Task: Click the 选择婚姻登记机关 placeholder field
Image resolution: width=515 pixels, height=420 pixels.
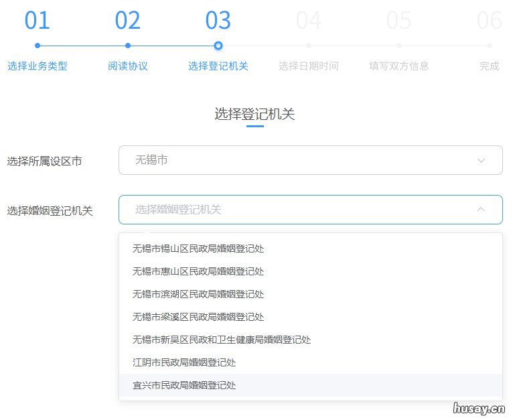Action: 310,210
